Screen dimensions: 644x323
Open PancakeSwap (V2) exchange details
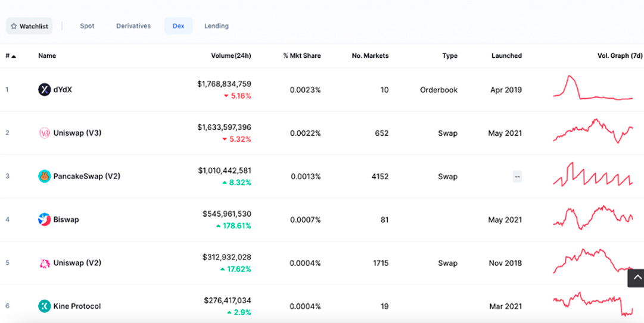[86, 176]
